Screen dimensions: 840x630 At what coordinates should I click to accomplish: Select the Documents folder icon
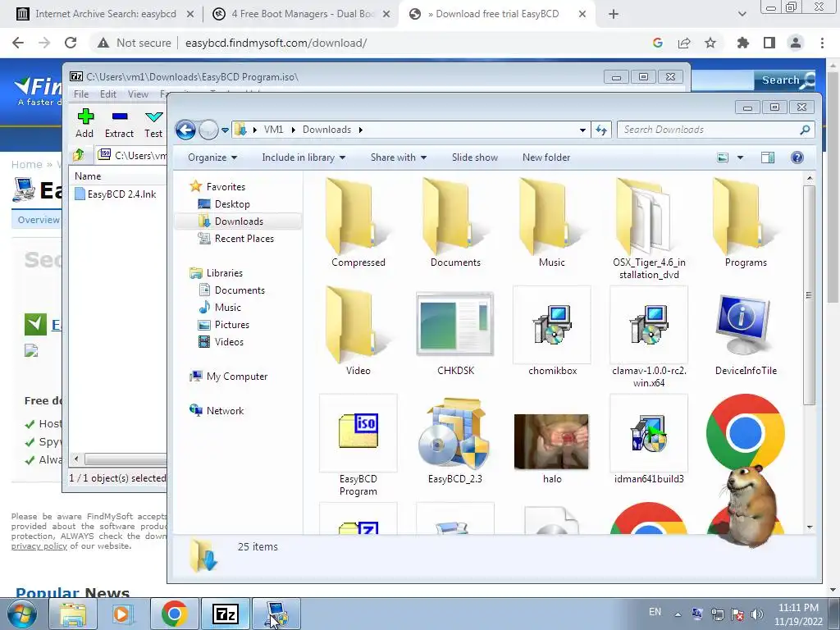coord(454,221)
